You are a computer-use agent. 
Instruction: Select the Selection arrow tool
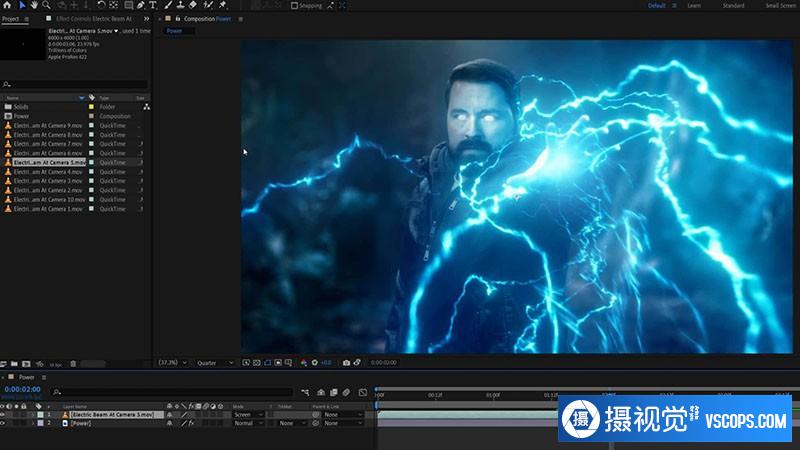coord(22,5)
